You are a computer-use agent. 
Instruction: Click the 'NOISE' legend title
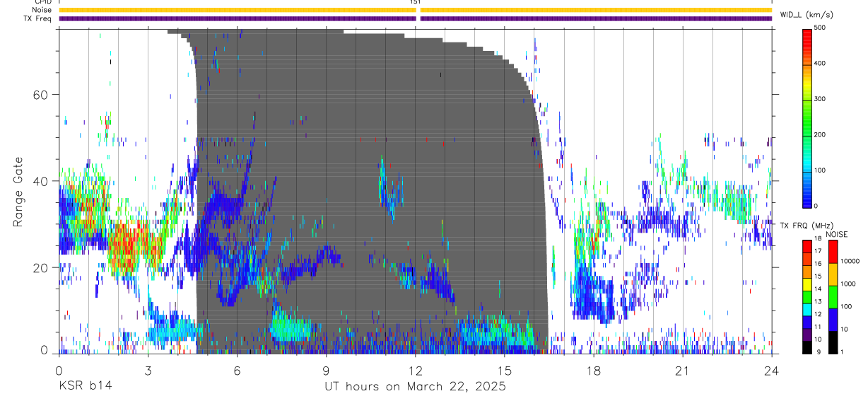pyautogui.click(x=838, y=234)
